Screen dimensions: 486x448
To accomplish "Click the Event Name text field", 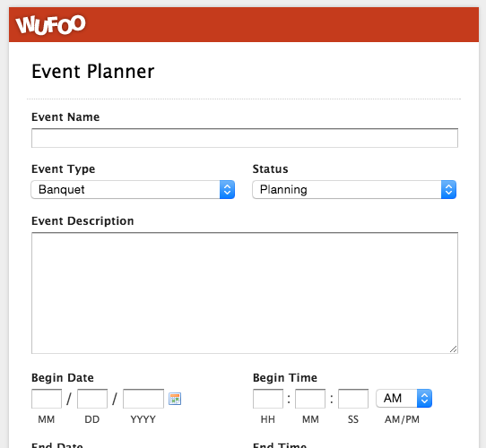I will pos(245,138).
